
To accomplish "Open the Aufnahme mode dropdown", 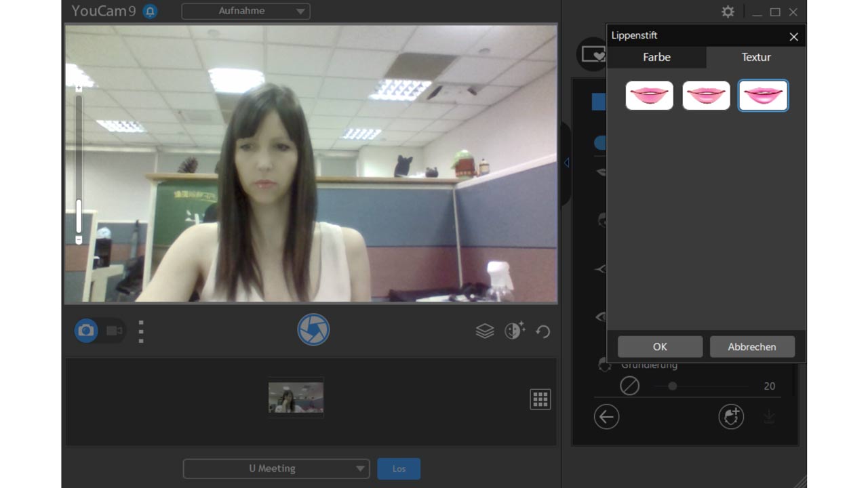I will pyautogui.click(x=245, y=11).
